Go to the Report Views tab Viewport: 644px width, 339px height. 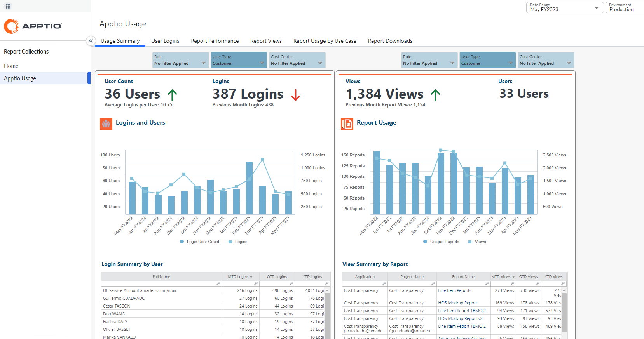pos(266,41)
